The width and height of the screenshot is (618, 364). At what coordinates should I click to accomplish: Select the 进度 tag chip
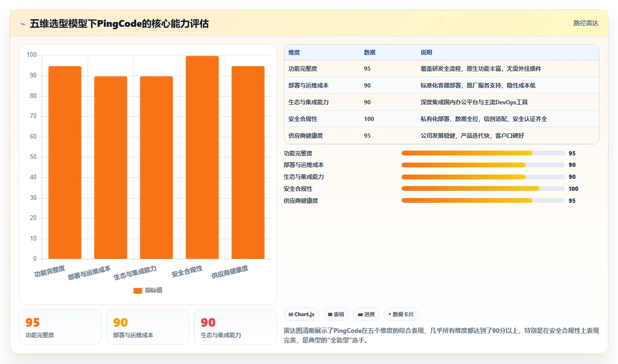point(366,314)
